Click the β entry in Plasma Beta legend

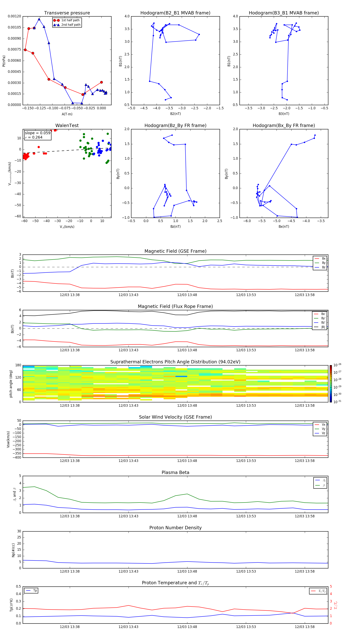(320, 485)
